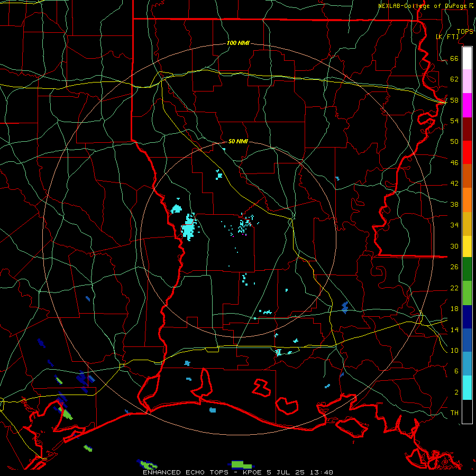
Task: Click the TH threshold label on scale
Action: pos(454,413)
